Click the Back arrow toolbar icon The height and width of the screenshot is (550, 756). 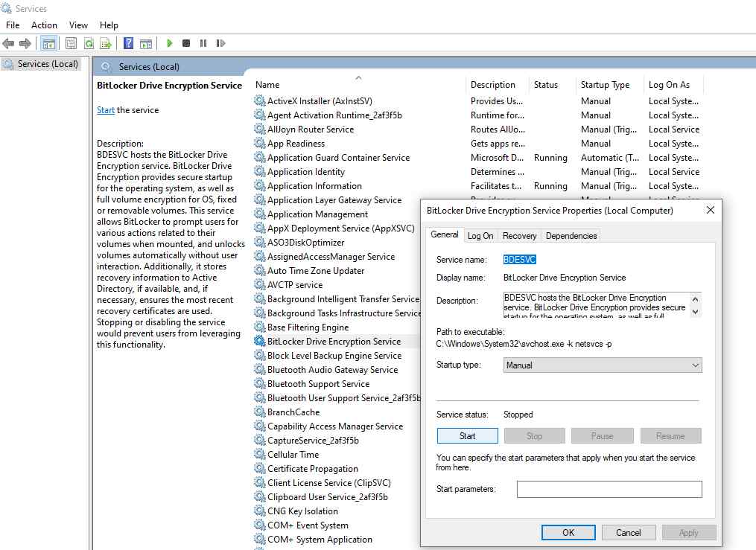pyautogui.click(x=8, y=43)
